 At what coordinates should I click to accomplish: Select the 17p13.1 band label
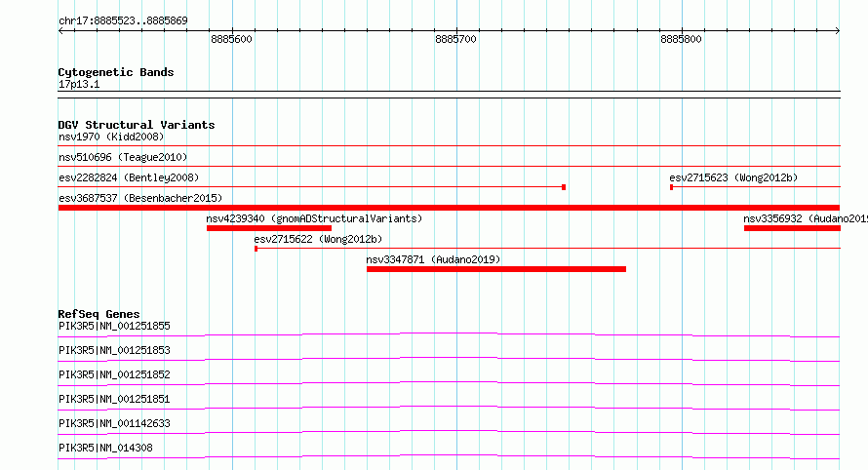pyautogui.click(x=79, y=84)
